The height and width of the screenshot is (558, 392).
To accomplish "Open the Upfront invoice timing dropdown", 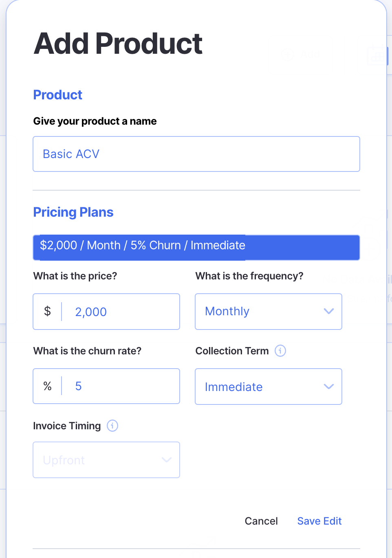I will [106, 460].
